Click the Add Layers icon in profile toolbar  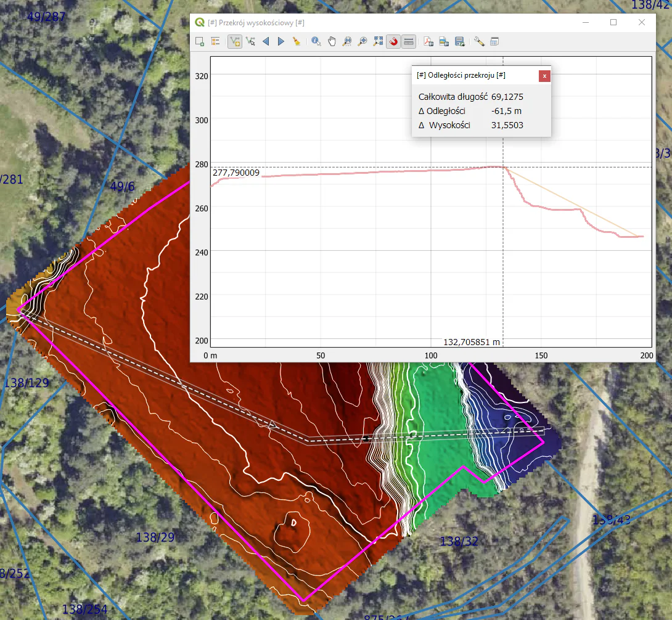click(x=200, y=41)
